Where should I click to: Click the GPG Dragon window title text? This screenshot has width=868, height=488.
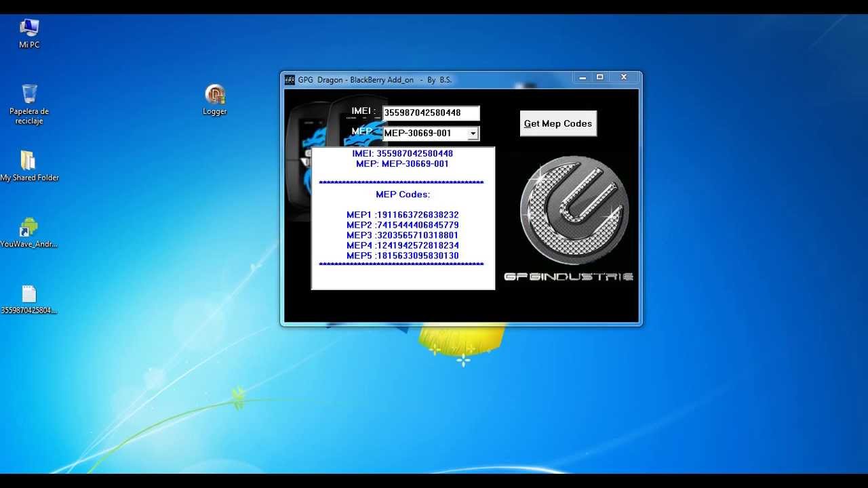374,80
